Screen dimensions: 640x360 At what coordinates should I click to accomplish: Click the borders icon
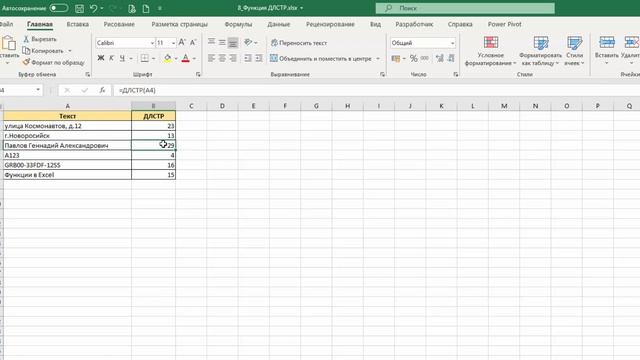[x=144, y=58]
